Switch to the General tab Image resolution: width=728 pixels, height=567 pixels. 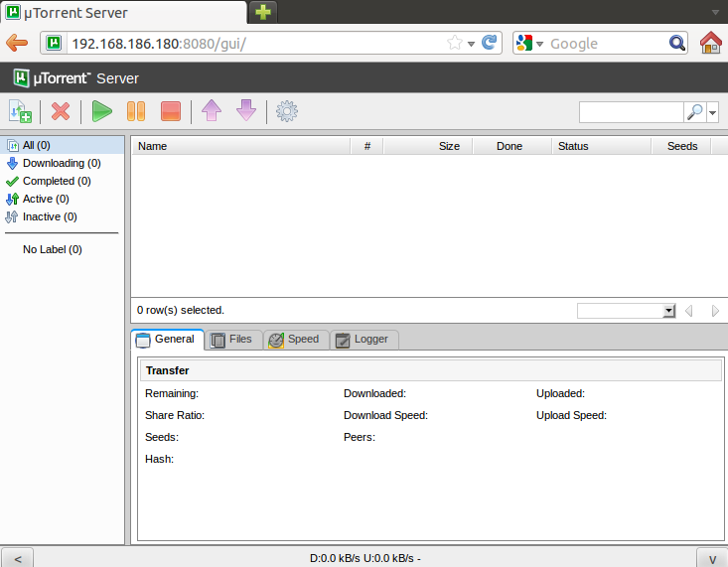(168, 340)
